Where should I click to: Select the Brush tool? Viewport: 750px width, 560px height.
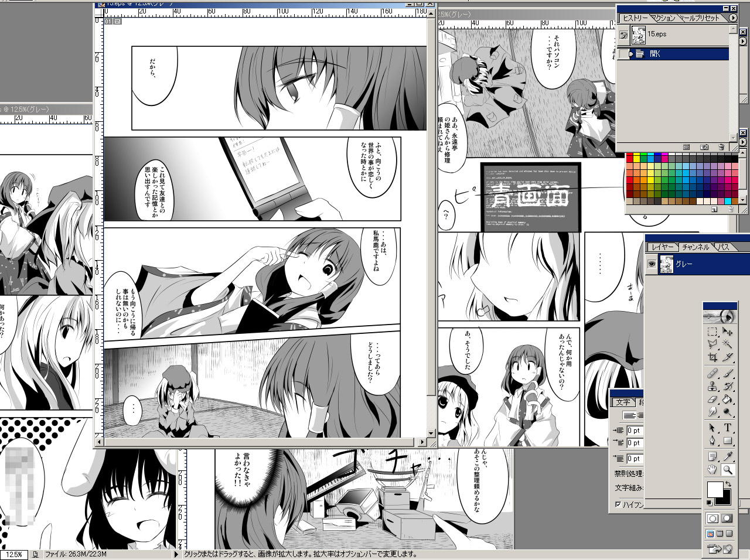(728, 374)
